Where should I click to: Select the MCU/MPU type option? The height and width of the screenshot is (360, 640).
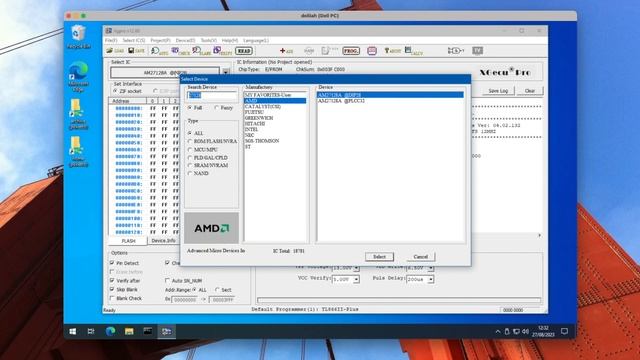190,150
